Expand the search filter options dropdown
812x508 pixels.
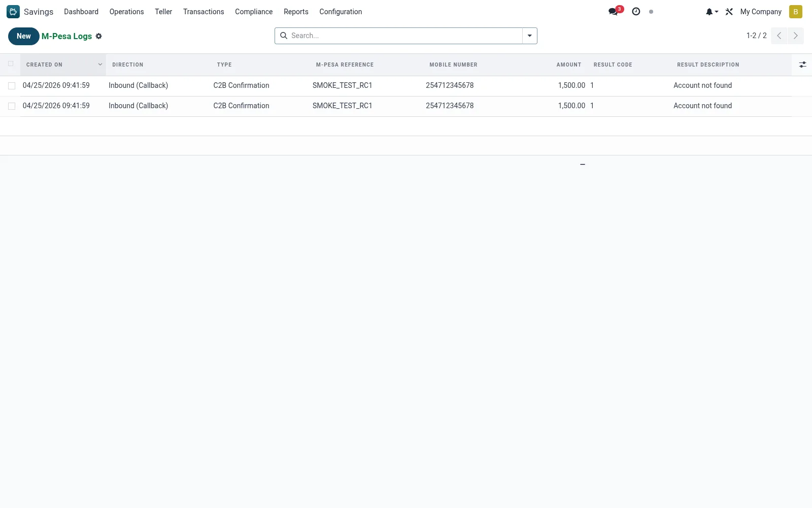point(529,36)
